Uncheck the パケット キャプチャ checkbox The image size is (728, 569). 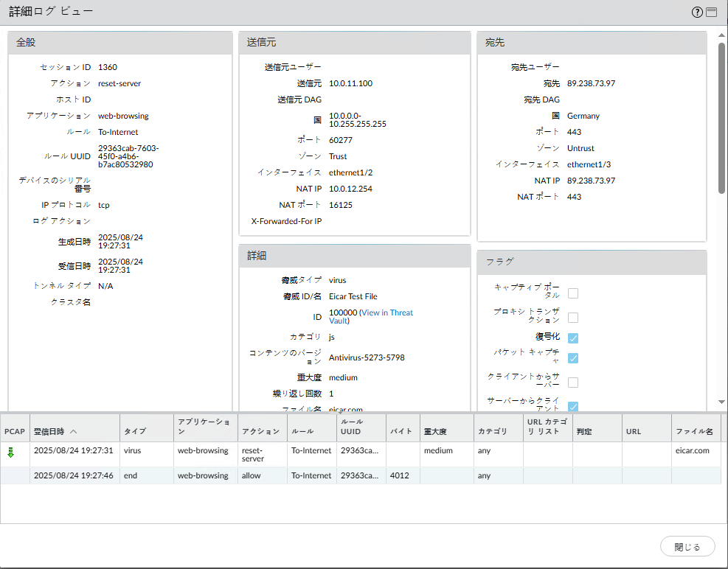(x=573, y=358)
